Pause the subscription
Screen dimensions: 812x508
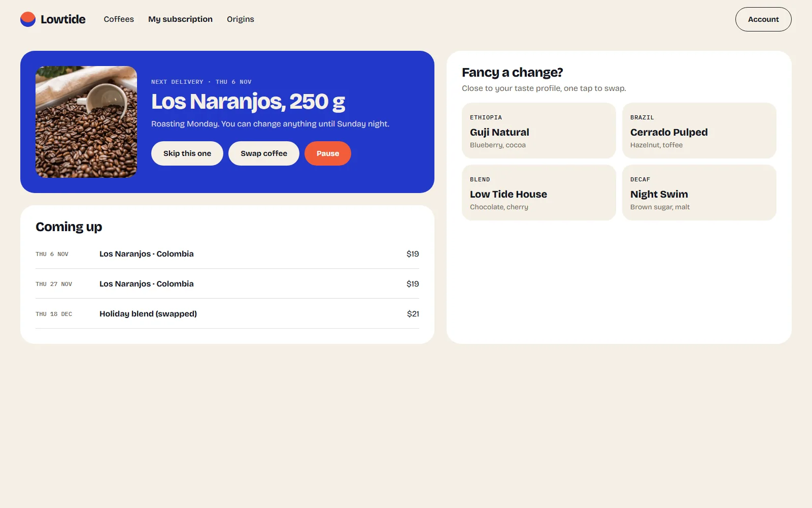click(x=328, y=153)
